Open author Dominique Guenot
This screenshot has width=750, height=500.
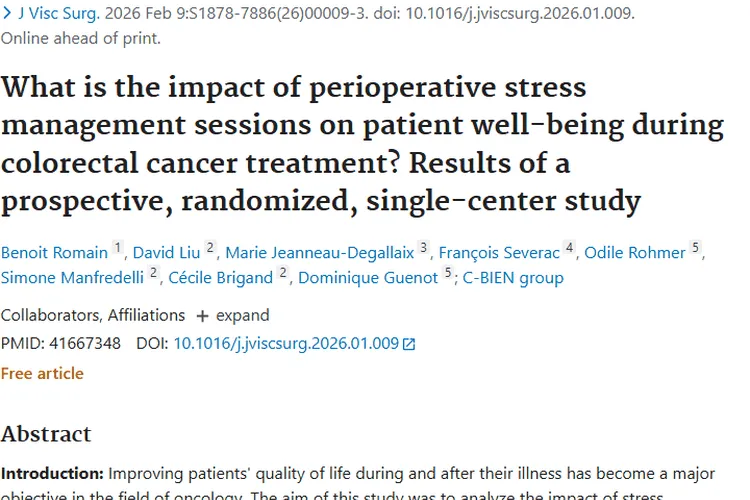click(x=368, y=277)
